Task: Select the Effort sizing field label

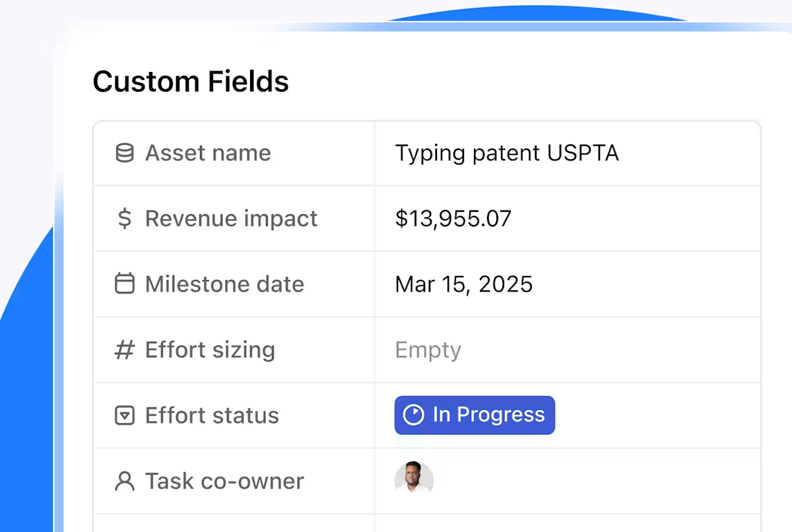Action: [x=210, y=350]
